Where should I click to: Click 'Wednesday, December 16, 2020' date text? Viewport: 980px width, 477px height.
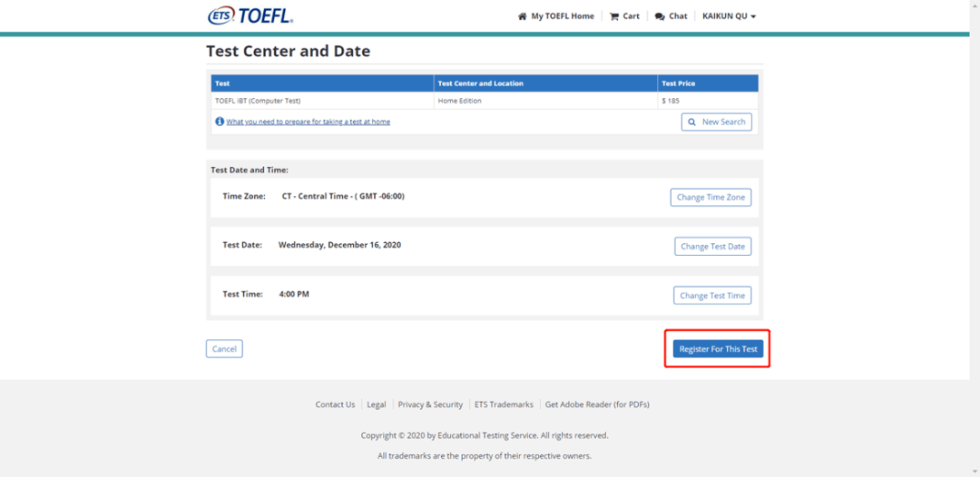click(x=339, y=245)
